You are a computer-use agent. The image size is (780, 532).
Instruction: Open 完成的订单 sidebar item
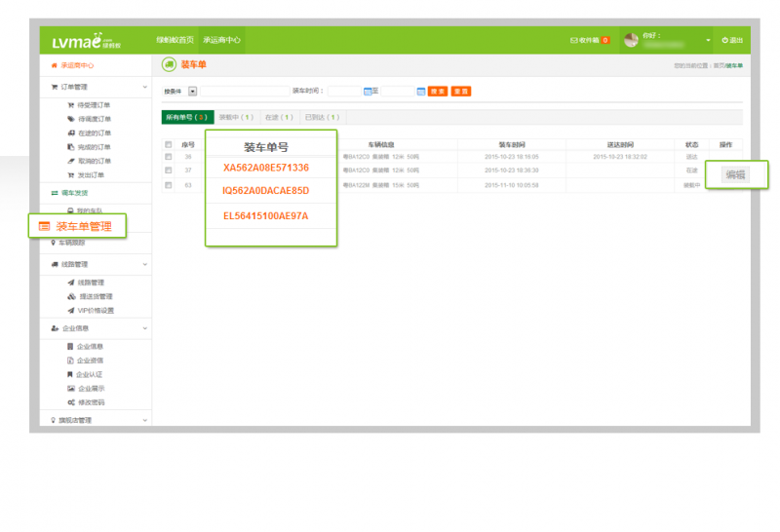90,147
